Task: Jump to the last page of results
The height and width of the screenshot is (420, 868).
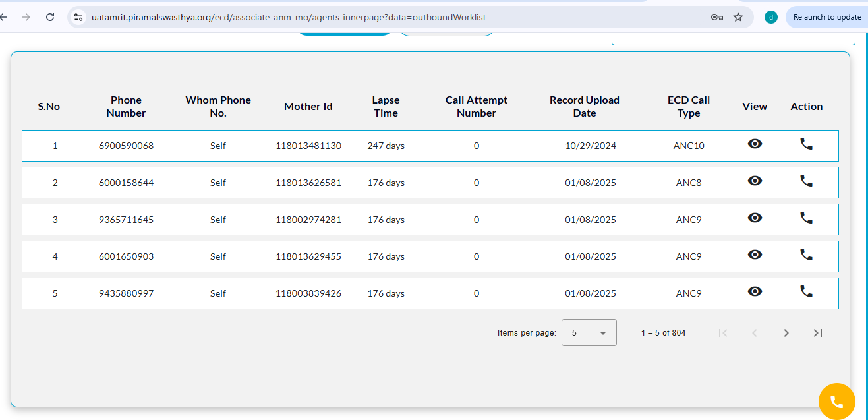Action: pyautogui.click(x=817, y=333)
